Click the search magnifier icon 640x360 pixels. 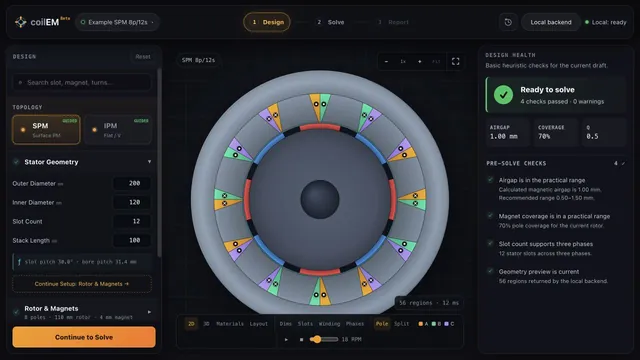[x=20, y=82]
